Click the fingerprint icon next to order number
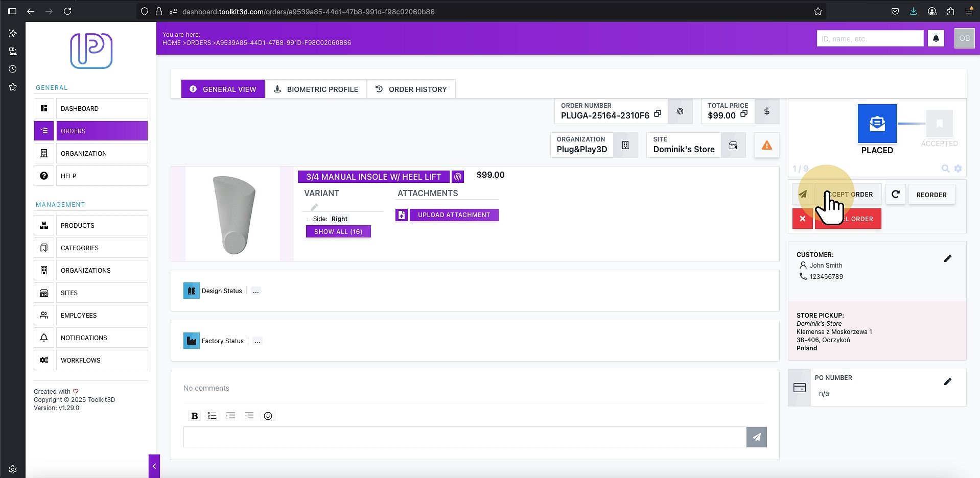980x478 pixels. coord(680,111)
